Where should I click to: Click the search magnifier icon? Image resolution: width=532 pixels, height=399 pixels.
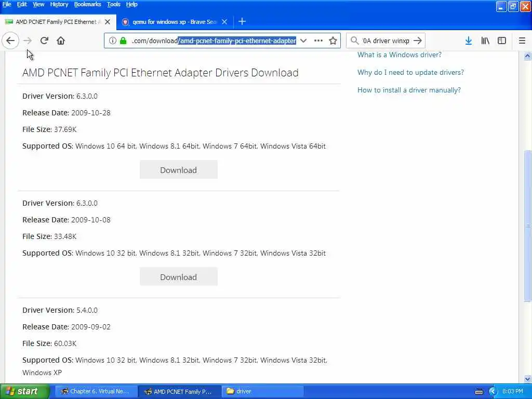click(354, 41)
